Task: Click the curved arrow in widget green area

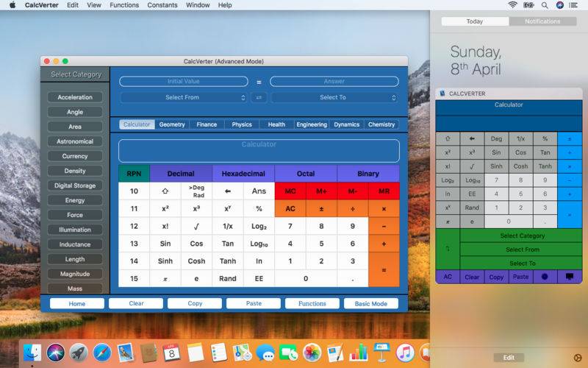Action: tap(448, 249)
